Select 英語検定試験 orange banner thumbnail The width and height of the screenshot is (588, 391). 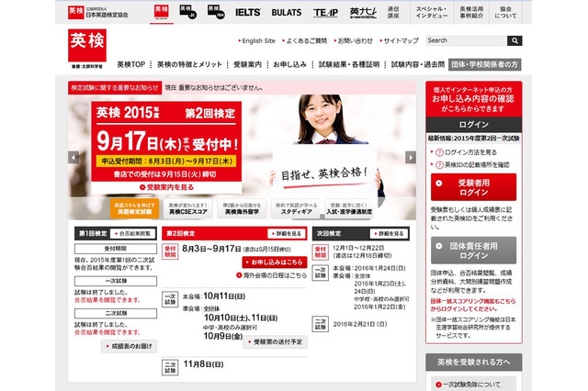click(x=134, y=208)
